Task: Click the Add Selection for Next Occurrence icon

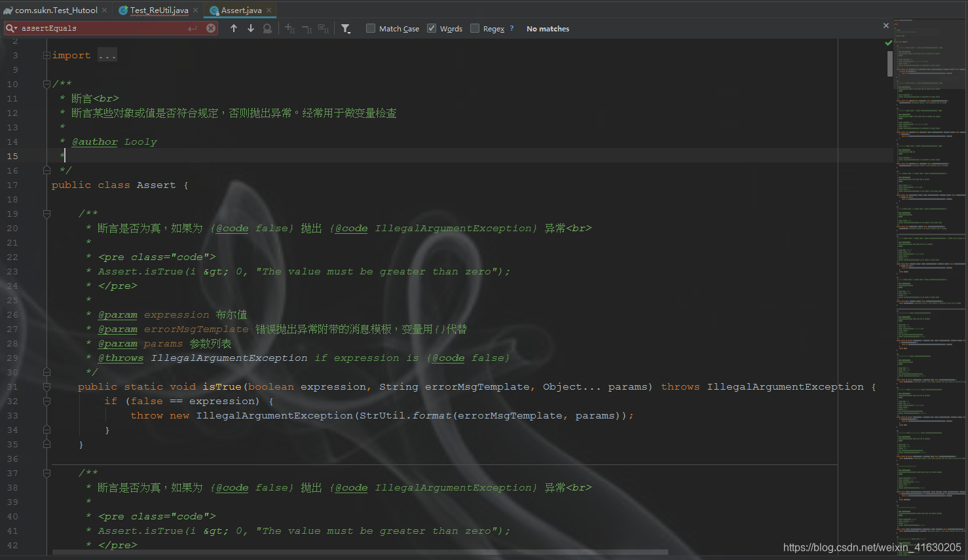Action: [289, 28]
